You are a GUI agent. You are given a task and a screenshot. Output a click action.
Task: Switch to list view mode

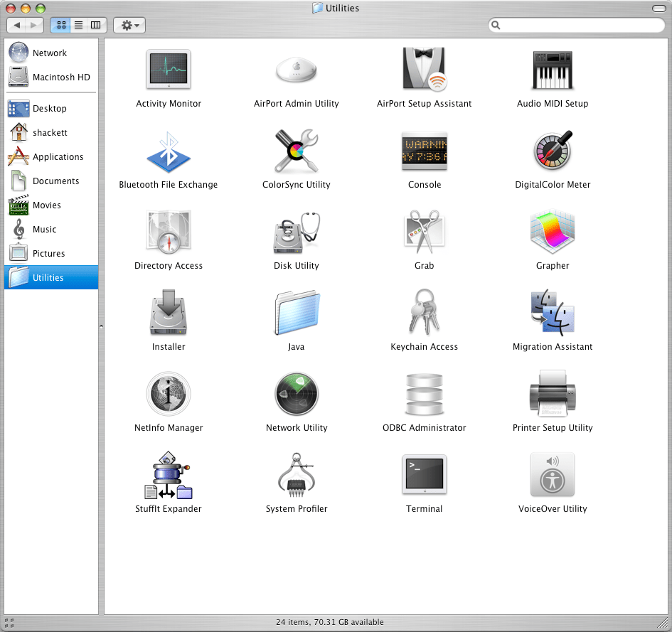click(x=78, y=25)
